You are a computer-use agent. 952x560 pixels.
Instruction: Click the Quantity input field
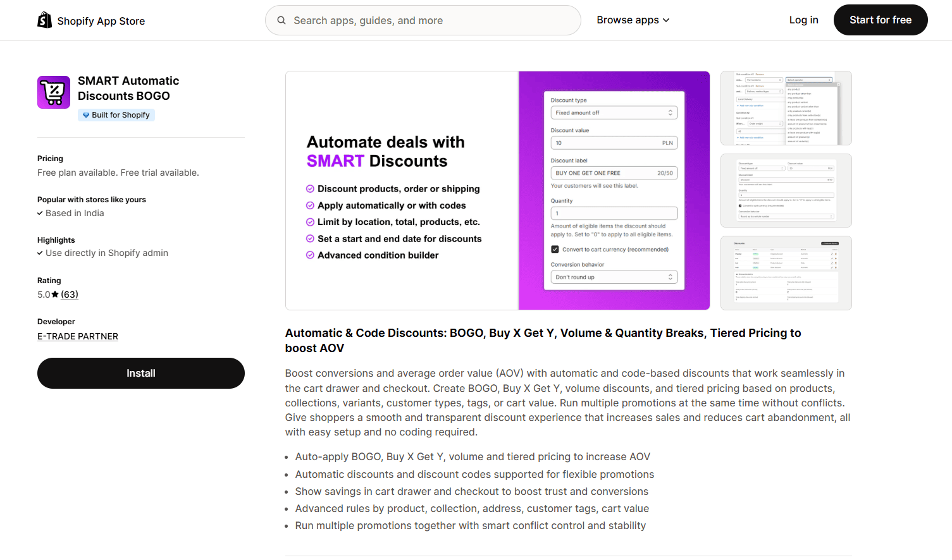pyautogui.click(x=614, y=214)
